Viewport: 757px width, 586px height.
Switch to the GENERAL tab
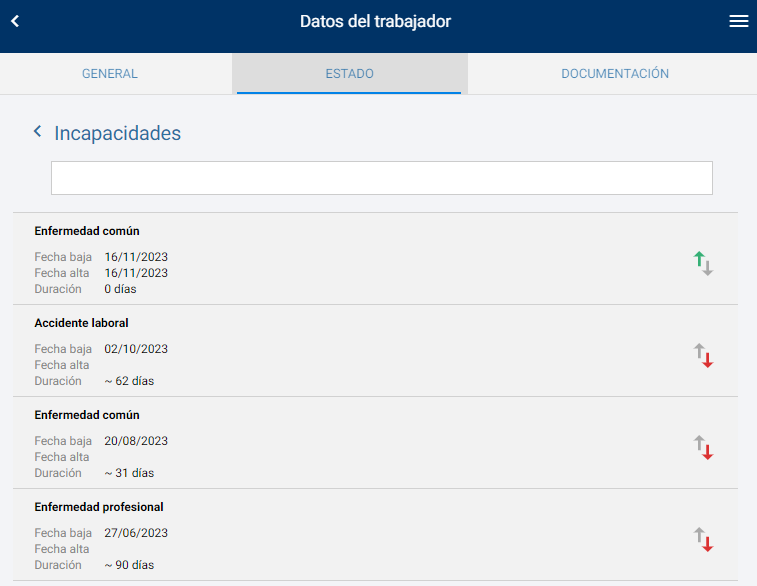[x=110, y=74]
